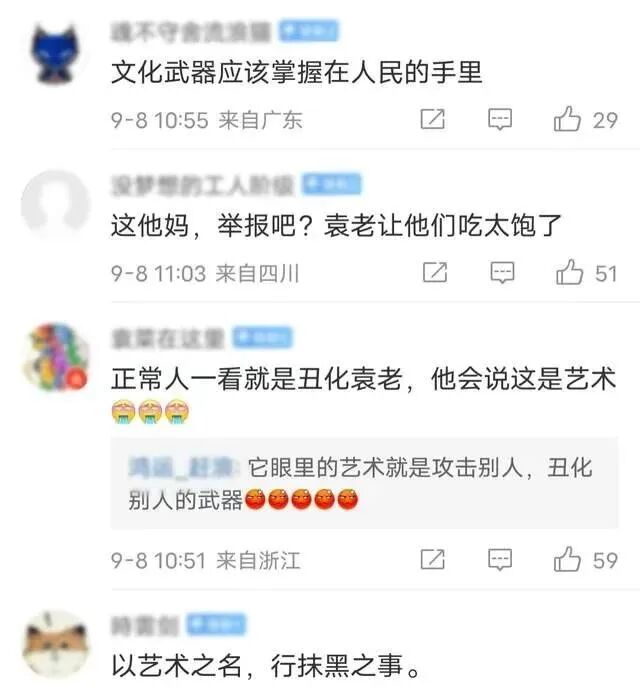Share the Zhejiang comment posted at 10:51
Viewport: 640px width, 694px height.
coord(432,559)
